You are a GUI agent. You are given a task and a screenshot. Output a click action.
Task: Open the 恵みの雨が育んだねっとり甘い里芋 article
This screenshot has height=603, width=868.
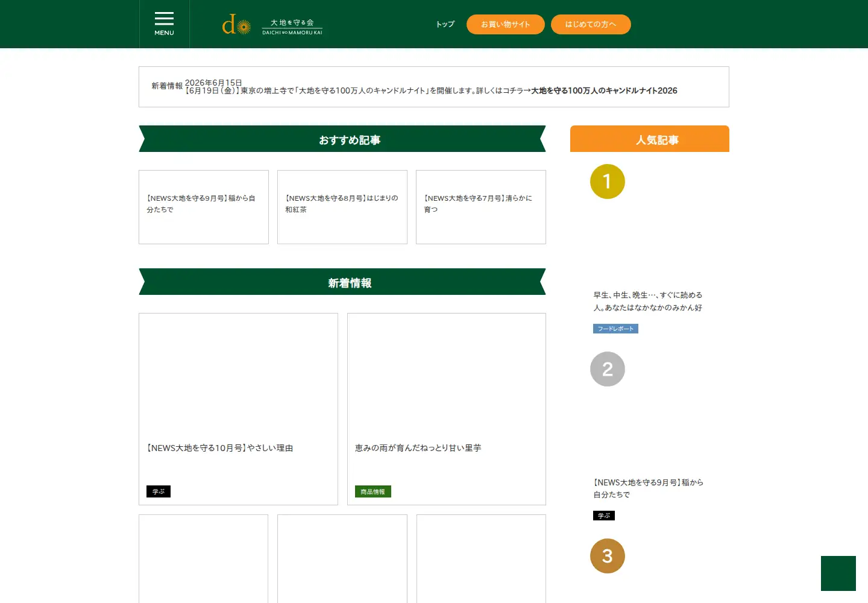pos(447,409)
